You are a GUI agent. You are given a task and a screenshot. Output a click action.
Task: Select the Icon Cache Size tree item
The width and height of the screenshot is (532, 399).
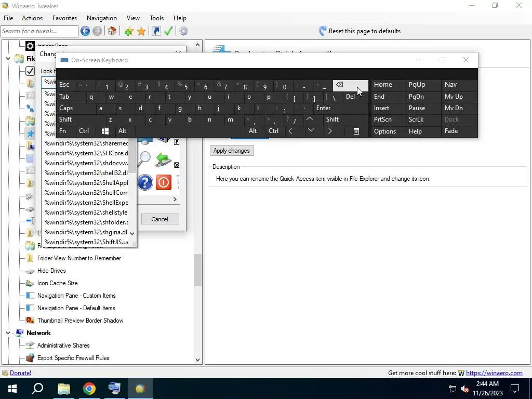coord(57,283)
